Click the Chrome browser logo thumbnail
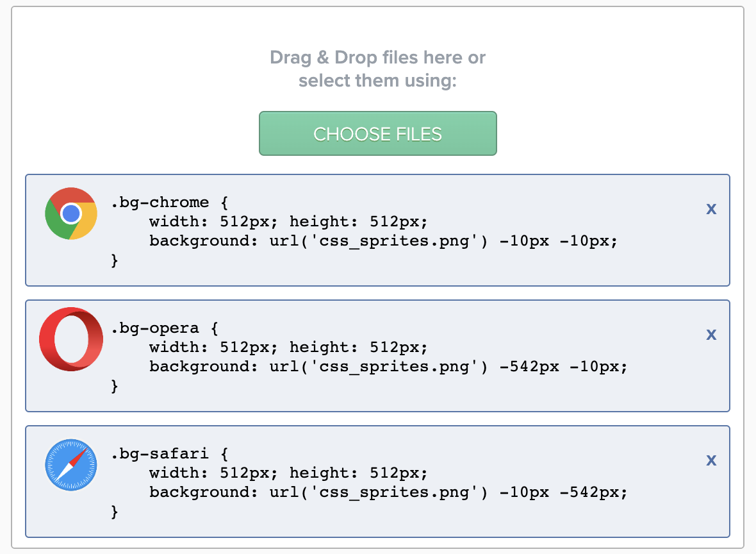 71,214
